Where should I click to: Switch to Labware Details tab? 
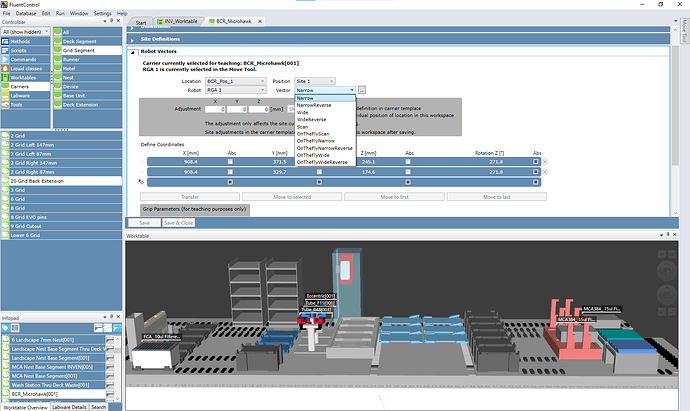coord(69,407)
